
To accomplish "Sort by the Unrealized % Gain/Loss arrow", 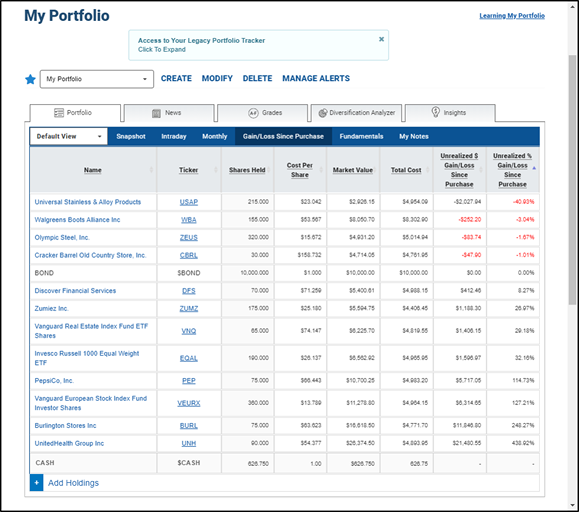I will click(x=534, y=168).
